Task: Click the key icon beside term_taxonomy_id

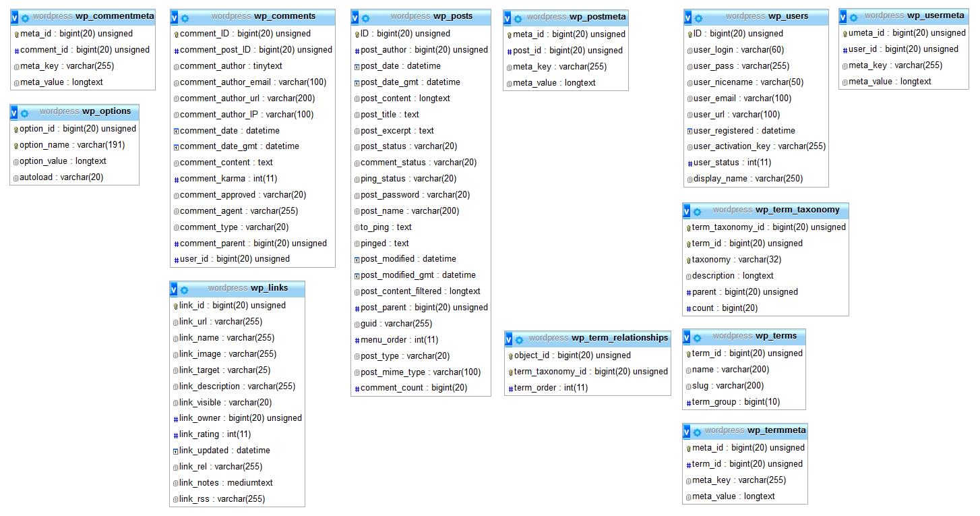Action: pyautogui.click(x=690, y=227)
